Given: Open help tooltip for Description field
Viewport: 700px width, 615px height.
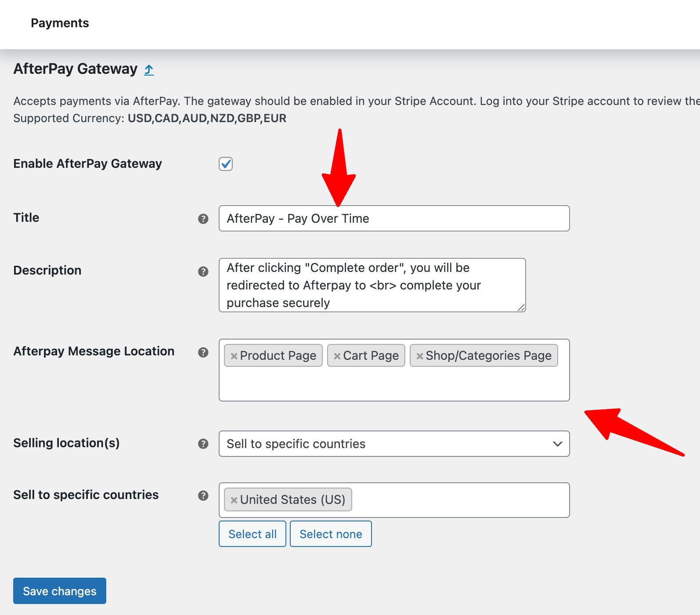Looking at the screenshot, I should click(x=203, y=271).
